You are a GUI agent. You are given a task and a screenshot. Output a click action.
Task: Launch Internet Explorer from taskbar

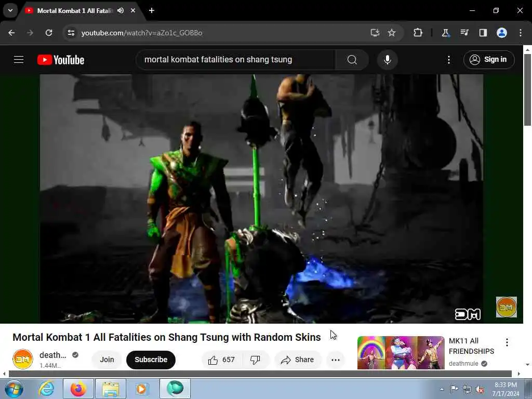pyautogui.click(x=46, y=389)
